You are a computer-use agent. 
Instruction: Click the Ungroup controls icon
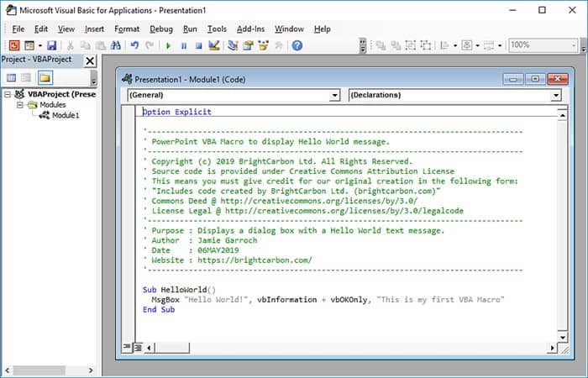(x=426, y=45)
